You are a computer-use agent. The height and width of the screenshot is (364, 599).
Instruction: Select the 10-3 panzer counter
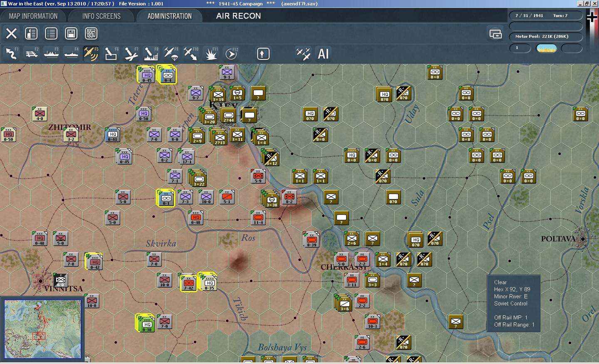[x=373, y=322]
